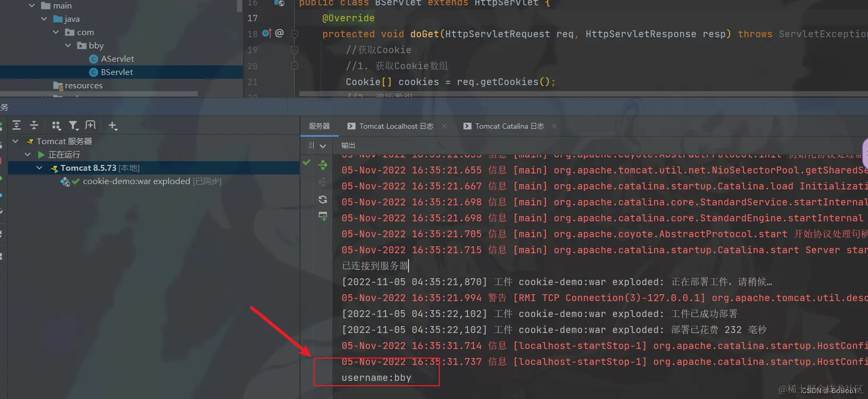868x399 pixels.
Task: Switch to the 服务器 tab
Action: 319,126
